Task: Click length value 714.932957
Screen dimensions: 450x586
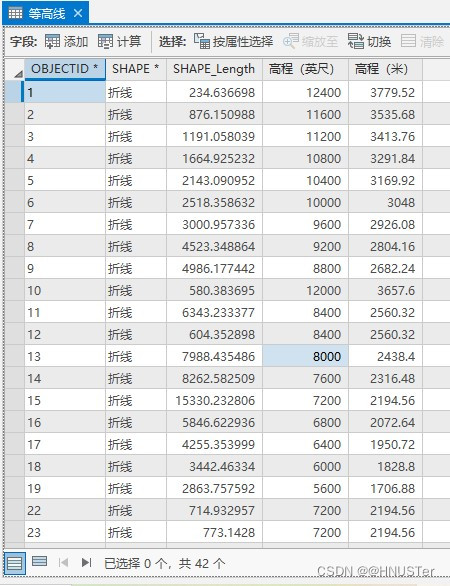Action: [222, 511]
